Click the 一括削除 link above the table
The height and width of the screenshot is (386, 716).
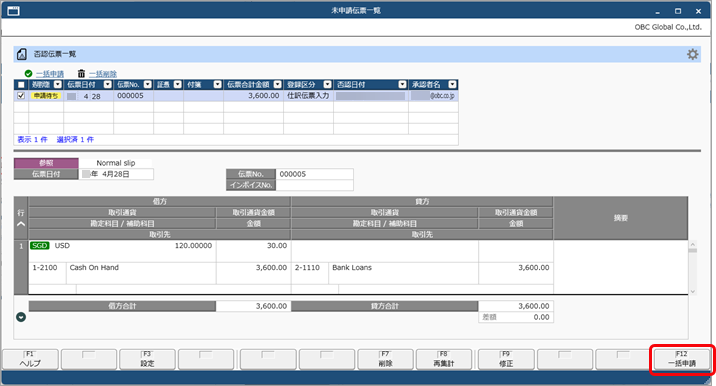[103, 74]
